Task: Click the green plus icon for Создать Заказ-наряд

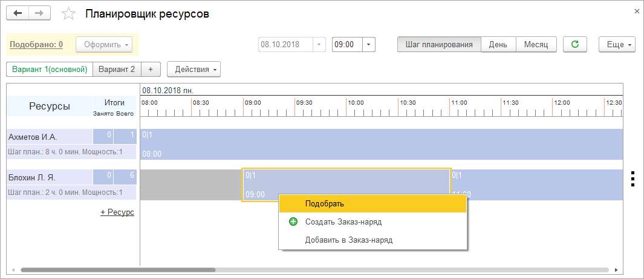Action: pos(293,222)
